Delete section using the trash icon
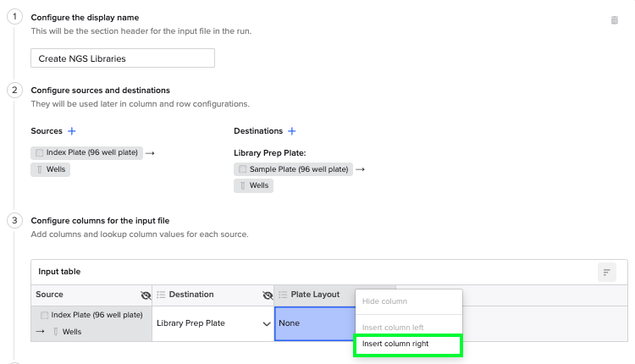The image size is (635, 364). [614, 20]
